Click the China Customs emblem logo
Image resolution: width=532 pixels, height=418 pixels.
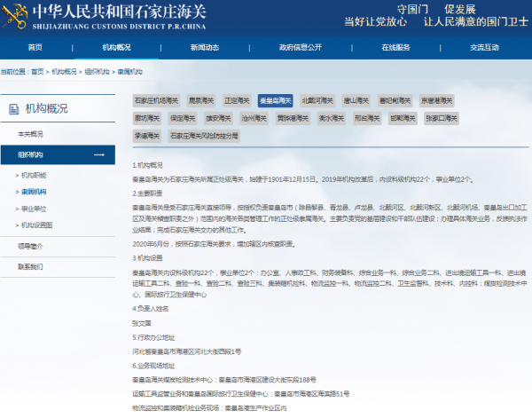pyautogui.click(x=17, y=12)
